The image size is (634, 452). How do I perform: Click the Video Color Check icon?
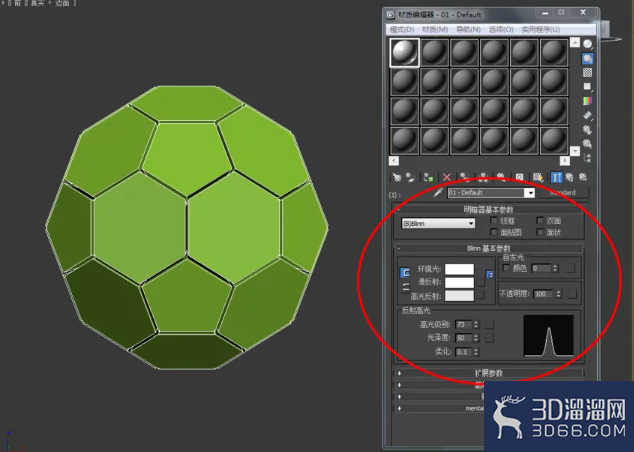588,101
